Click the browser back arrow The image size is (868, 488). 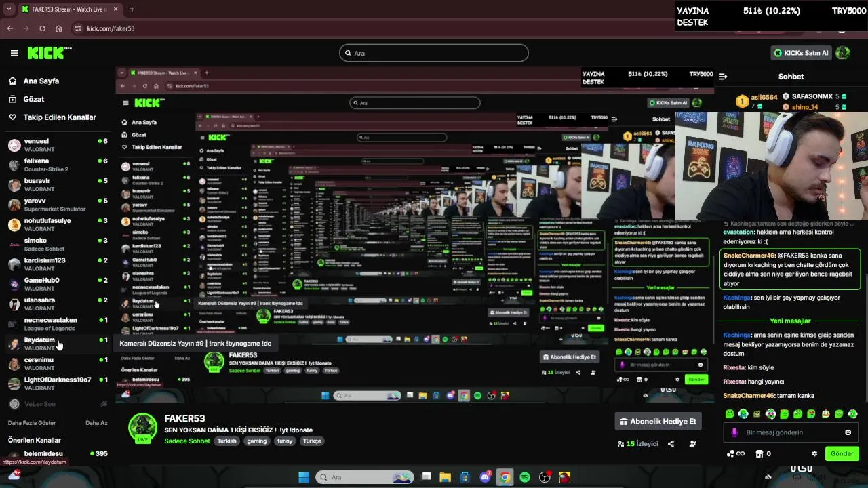(x=9, y=28)
